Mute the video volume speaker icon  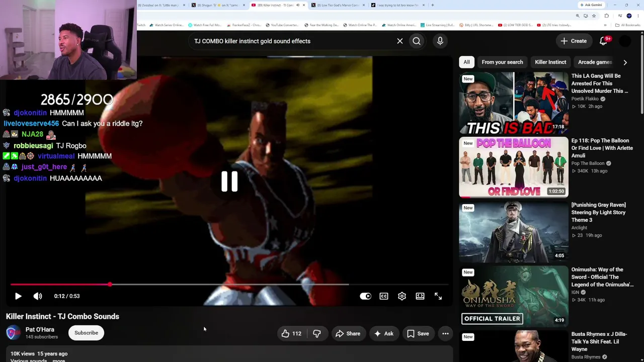tap(38, 296)
